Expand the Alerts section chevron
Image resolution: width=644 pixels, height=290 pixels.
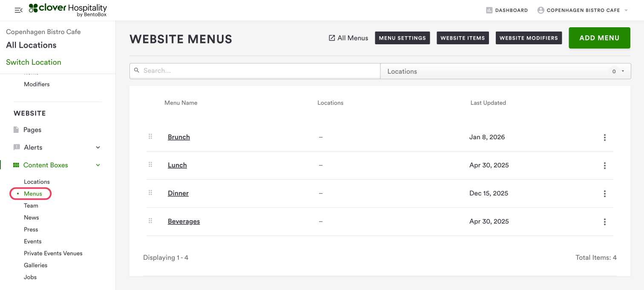point(98,147)
